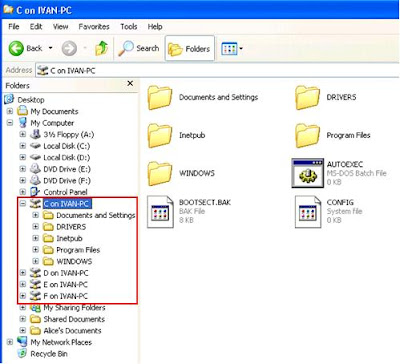This screenshot has width=400, height=364.
Task: Open the Help menu
Action: tap(155, 27)
